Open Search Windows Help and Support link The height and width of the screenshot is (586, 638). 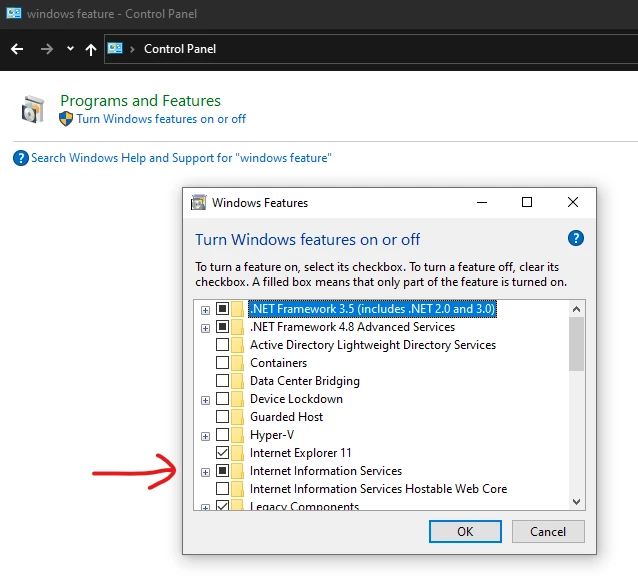point(181,158)
